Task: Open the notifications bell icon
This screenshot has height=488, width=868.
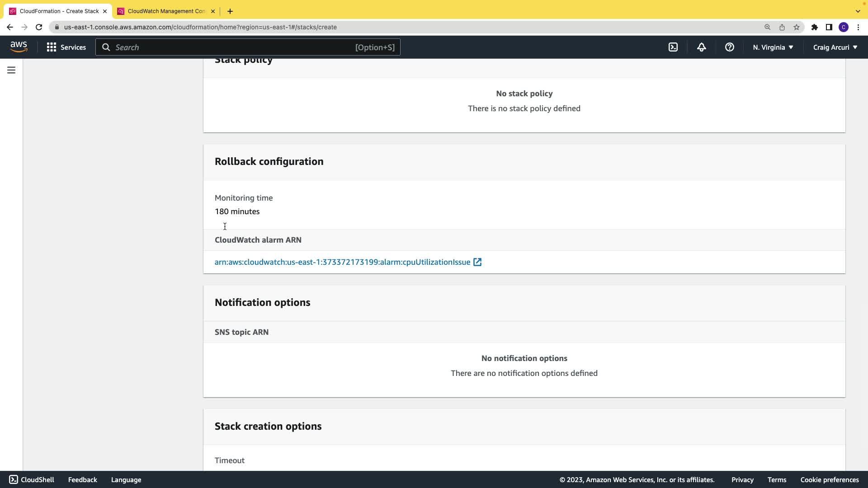Action: click(x=701, y=47)
